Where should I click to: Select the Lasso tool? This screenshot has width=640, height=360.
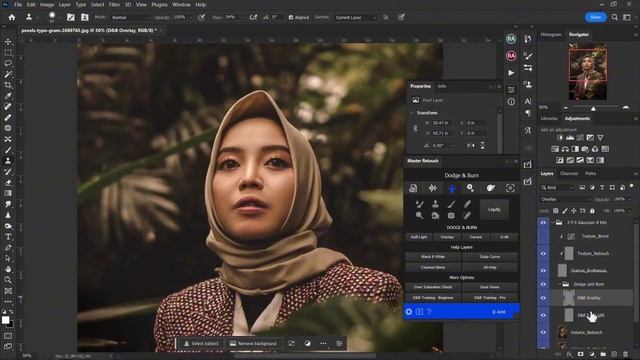(8, 63)
